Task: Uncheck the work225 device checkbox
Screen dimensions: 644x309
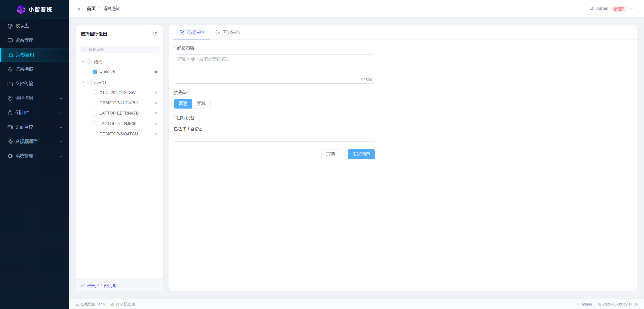Action: click(95, 72)
